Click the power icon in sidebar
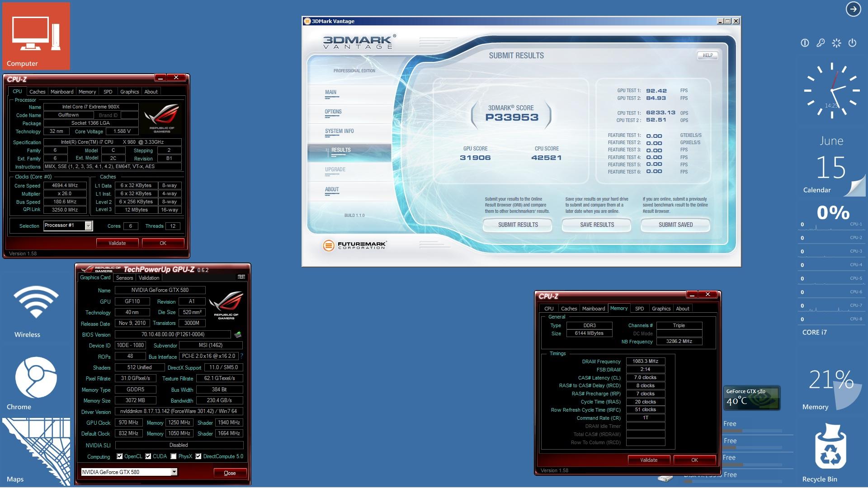 pyautogui.click(x=852, y=43)
